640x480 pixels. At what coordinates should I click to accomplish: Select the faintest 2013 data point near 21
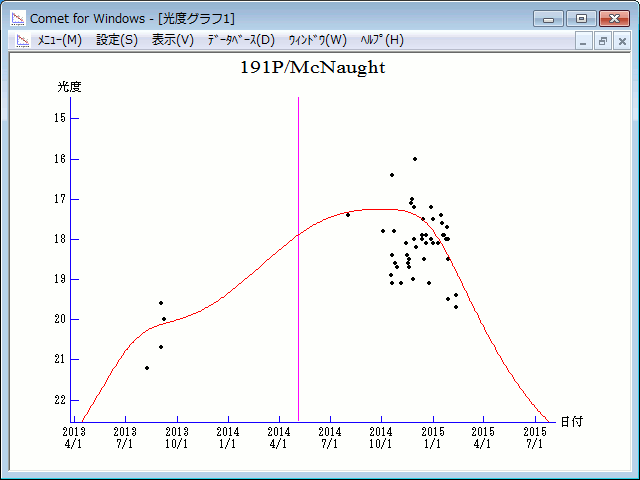coord(147,368)
